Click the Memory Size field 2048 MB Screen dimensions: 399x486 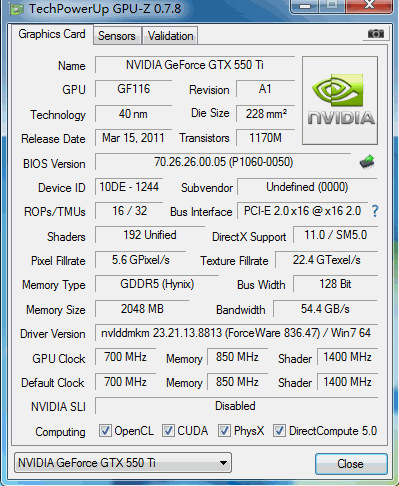142,309
